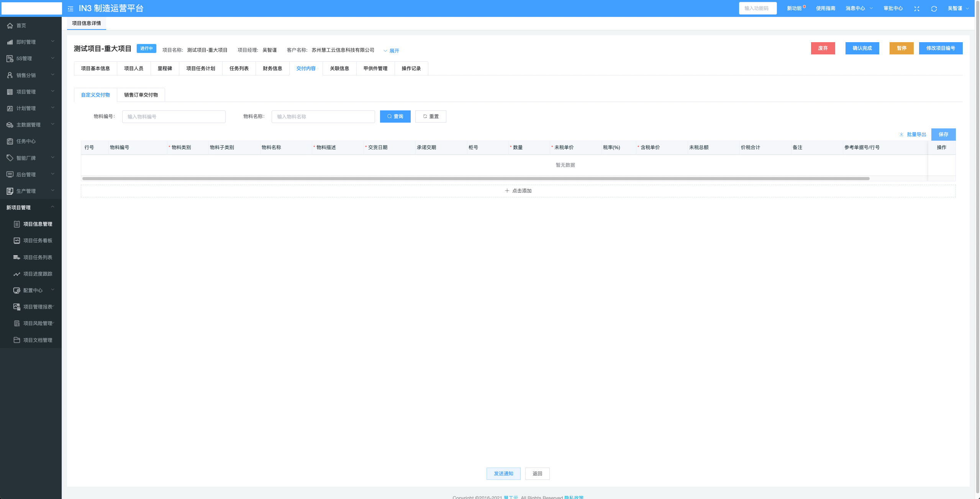Click 点击添加 to add a row

[x=518, y=191]
